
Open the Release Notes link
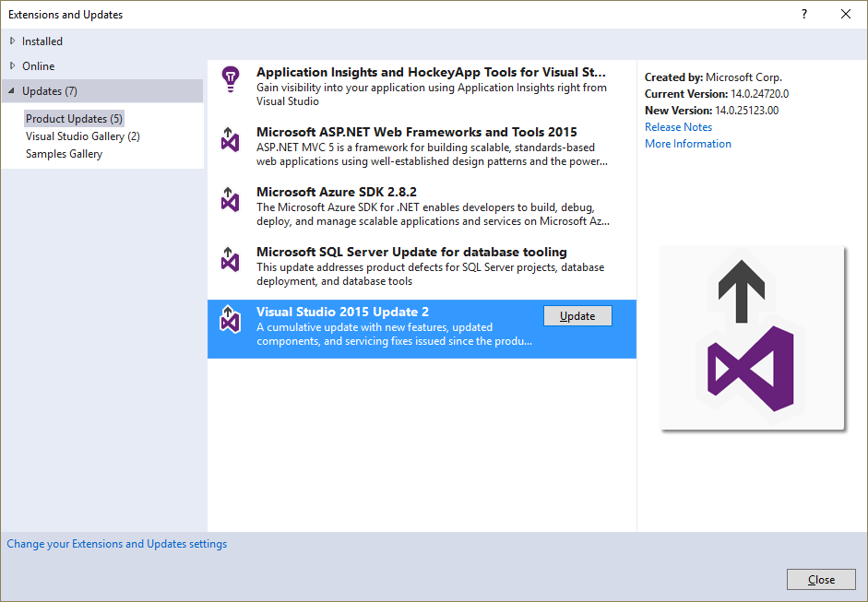678,126
